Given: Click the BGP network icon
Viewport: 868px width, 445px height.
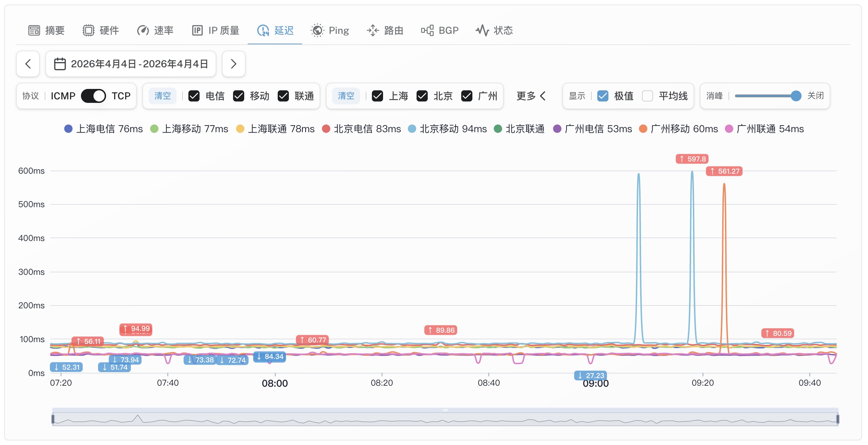Looking at the screenshot, I should pos(427,31).
